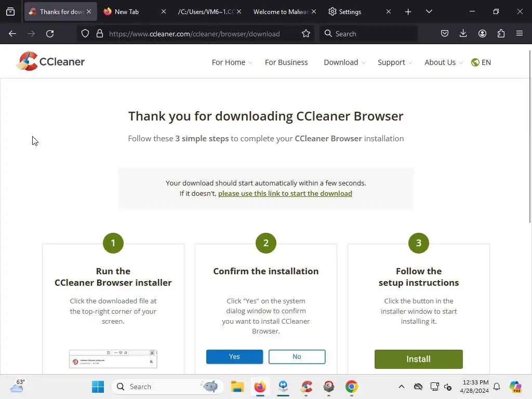Open Firefox application hamburger menu
The height and width of the screenshot is (399, 532).
[520, 34]
